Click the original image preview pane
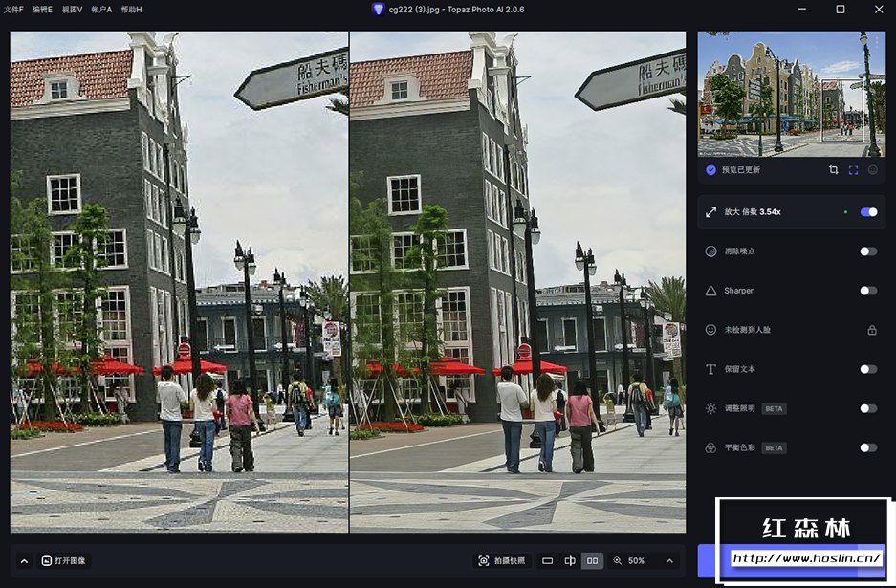Viewport: 896px width, 588px height. [180, 282]
